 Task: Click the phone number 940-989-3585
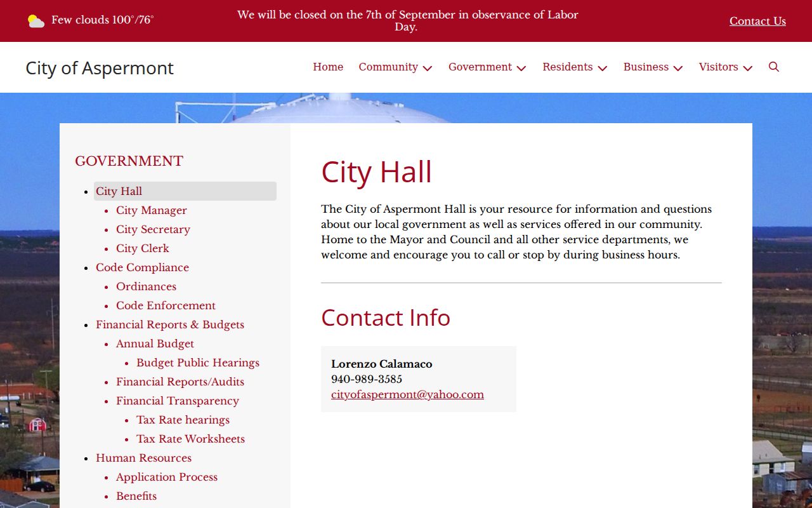[x=367, y=379]
